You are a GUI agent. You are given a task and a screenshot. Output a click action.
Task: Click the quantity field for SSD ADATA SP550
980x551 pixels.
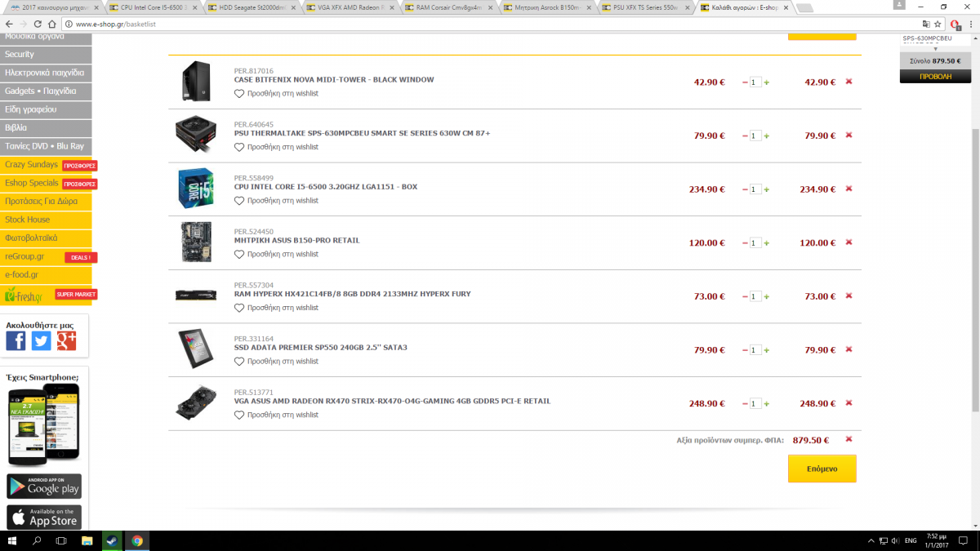click(x=755, y=350)
